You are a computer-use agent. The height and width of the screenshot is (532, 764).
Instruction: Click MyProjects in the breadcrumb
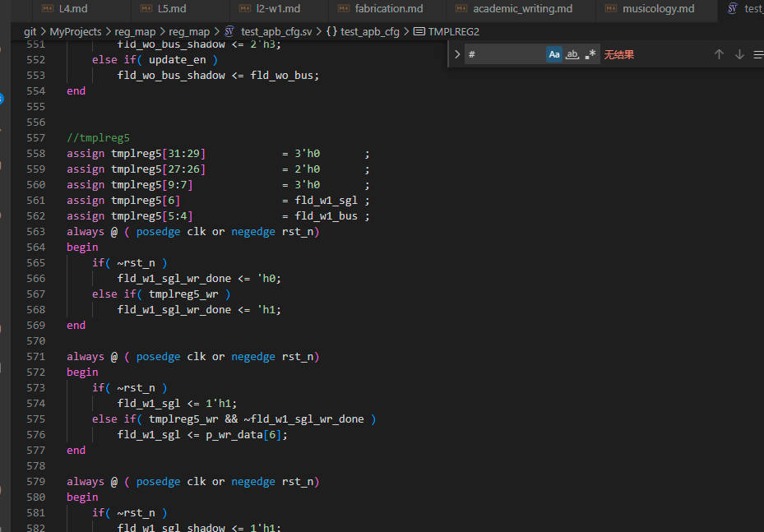76,31
